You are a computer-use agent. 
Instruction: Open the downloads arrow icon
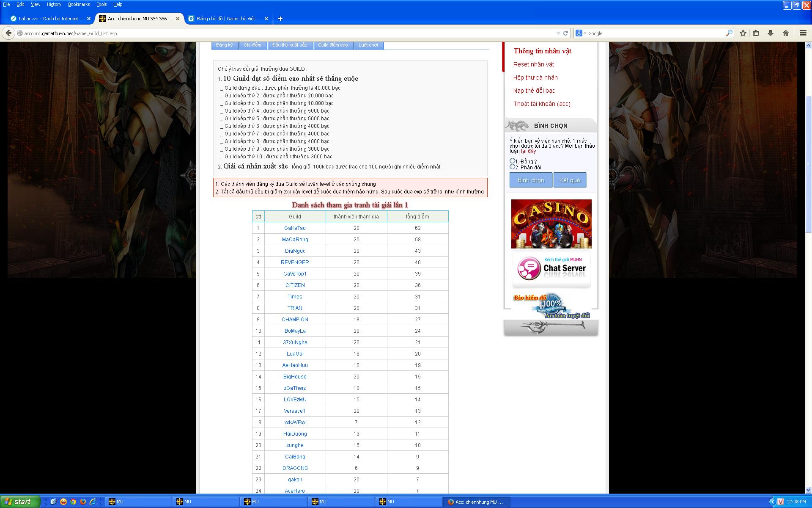pos(771,33)
